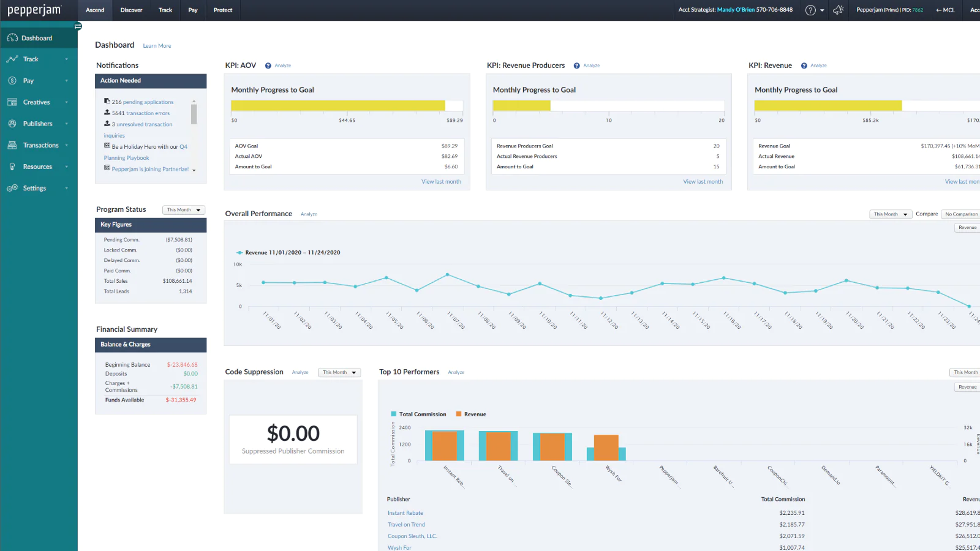Open the No Comparison dropdown
Screen dimensions: 980x551
[960, 214]
